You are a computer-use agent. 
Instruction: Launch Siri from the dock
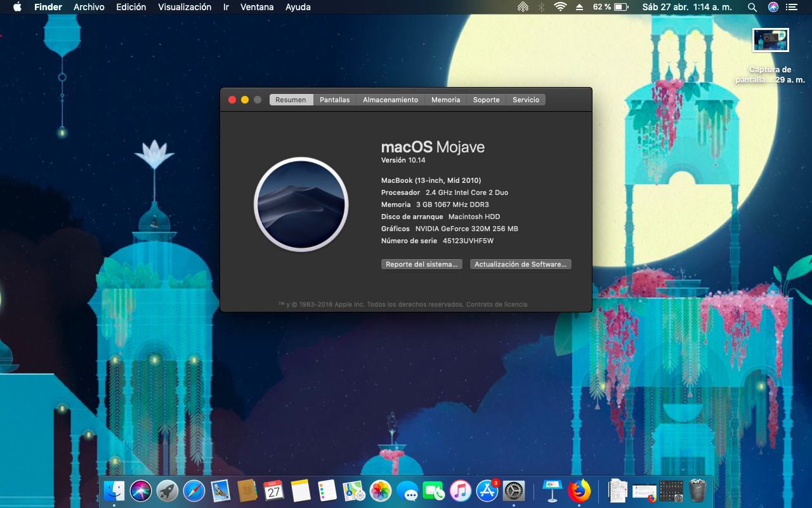point(141,491)
